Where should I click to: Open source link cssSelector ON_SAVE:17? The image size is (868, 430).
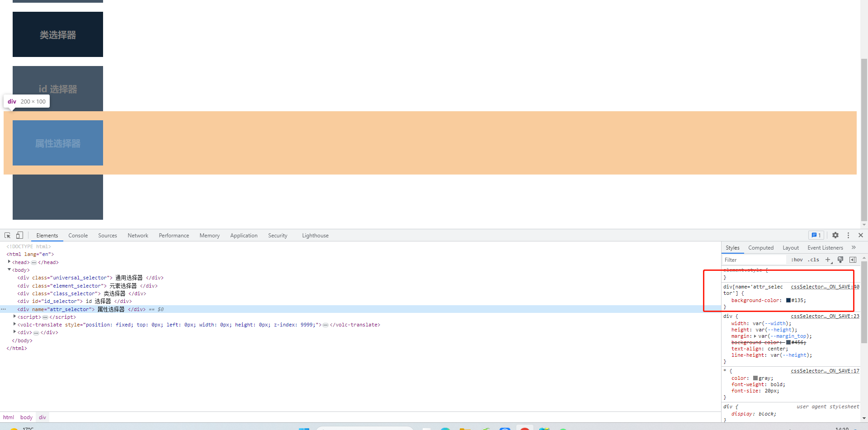point(825,371)
